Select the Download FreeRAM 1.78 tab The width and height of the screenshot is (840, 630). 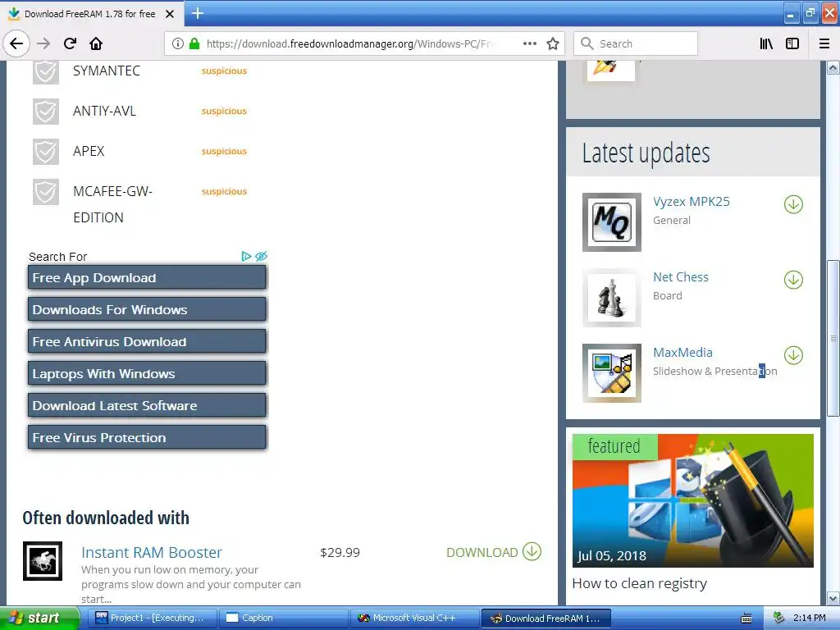pyautogui.click(x=90, y=14)
